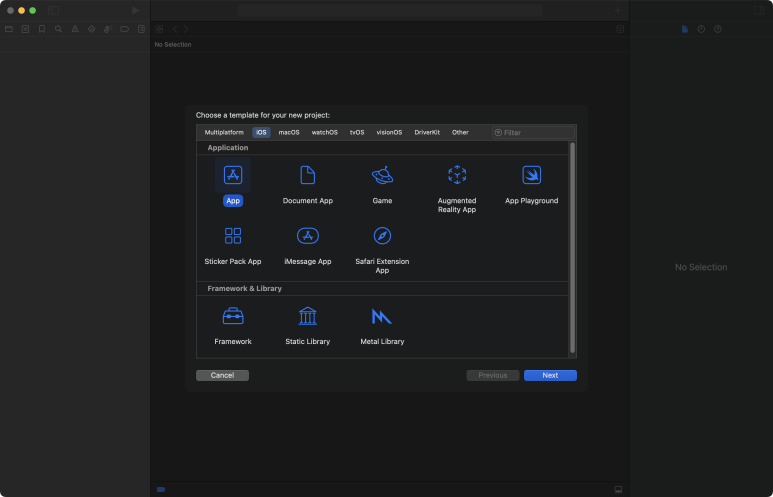
Task: Open the File inspector icon
Action: click(x=685, y=29)
